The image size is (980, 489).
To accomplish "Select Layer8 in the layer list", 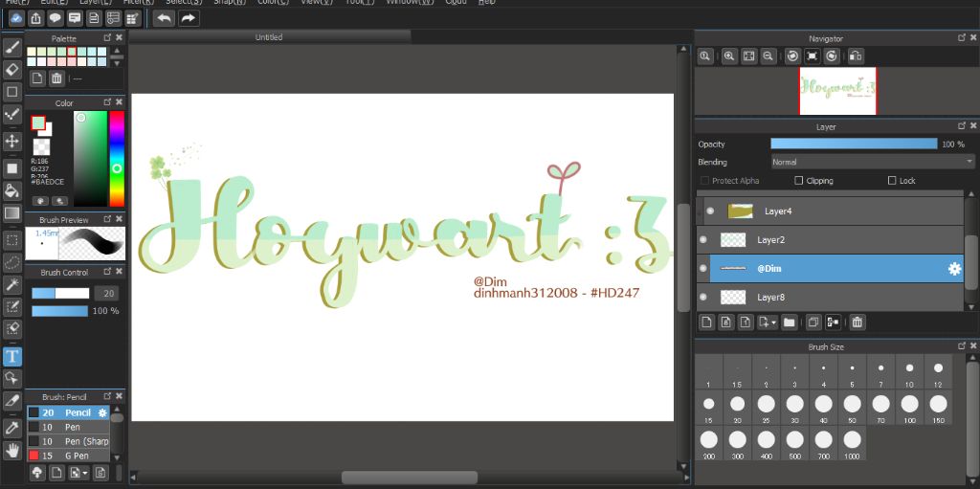I will pyautogui.click(x=831, y=297).
